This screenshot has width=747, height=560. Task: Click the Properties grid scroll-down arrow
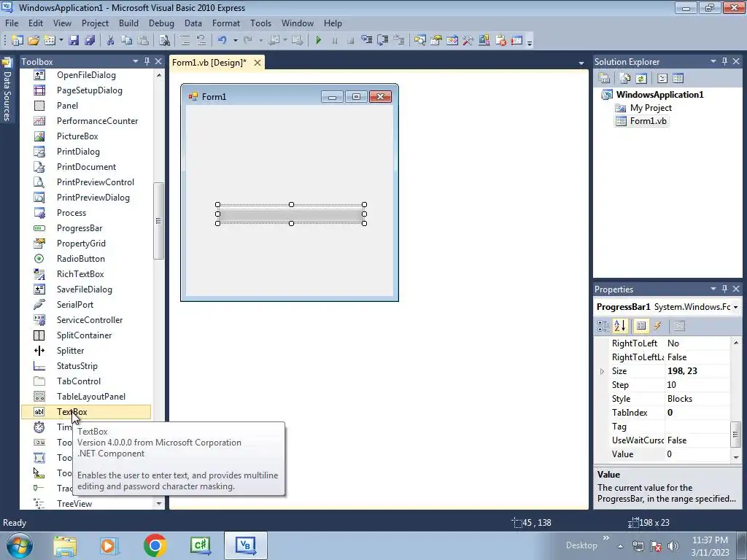pyautogui.click(x=736, y=457)
